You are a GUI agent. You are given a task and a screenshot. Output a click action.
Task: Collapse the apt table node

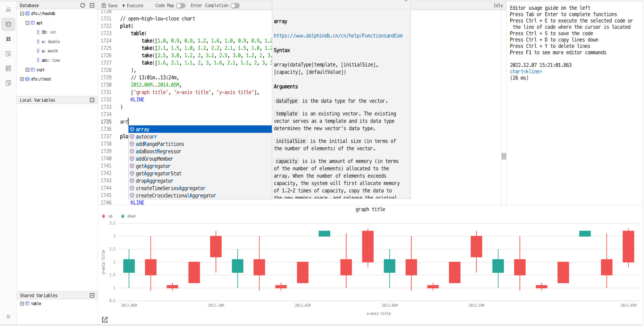pos(27,23)
